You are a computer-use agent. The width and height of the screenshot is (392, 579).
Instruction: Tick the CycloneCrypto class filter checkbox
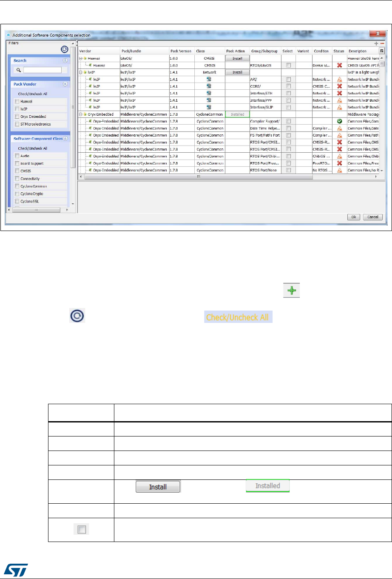(17, 194)
